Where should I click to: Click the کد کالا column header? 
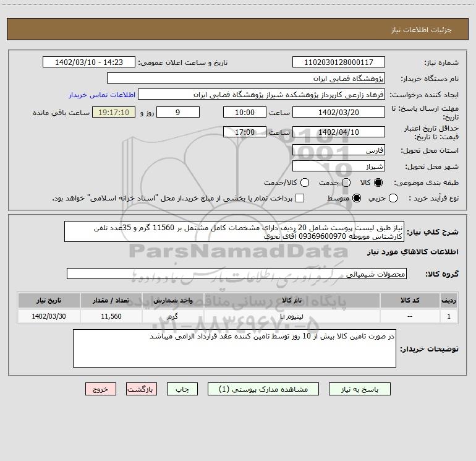tap(410, 300)
